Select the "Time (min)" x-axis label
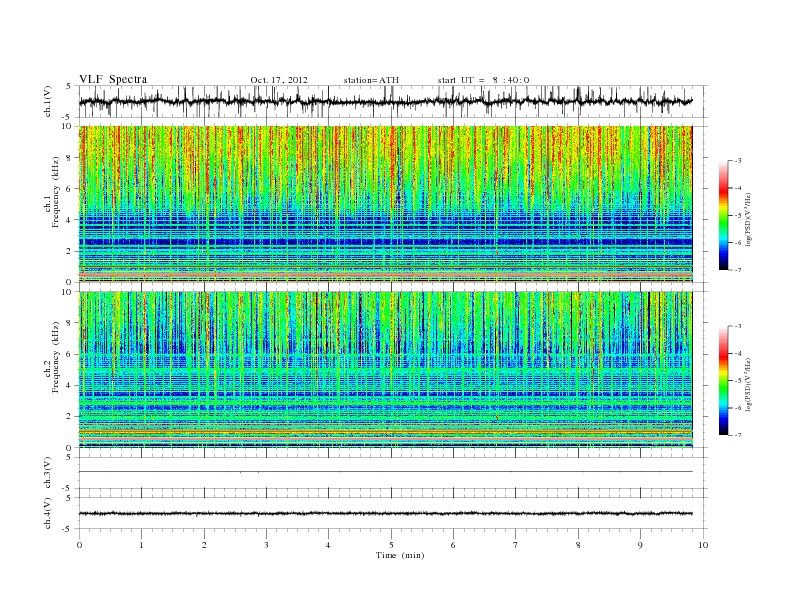 click(x=400, y=555)
